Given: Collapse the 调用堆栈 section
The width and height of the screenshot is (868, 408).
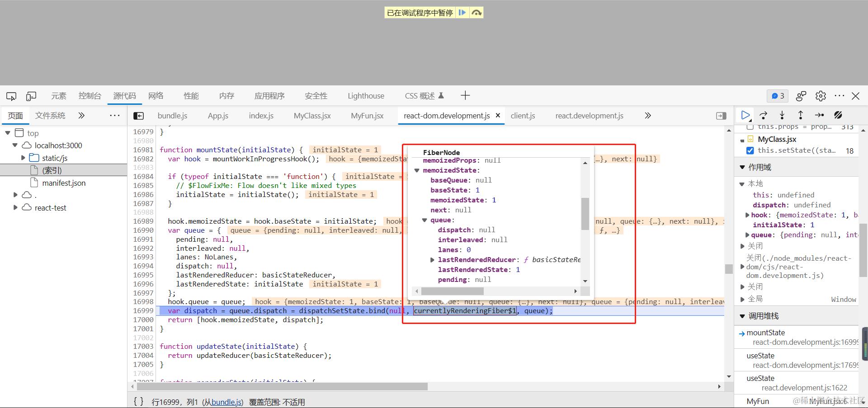Looking at the screenshot, I should coord(742,316).
